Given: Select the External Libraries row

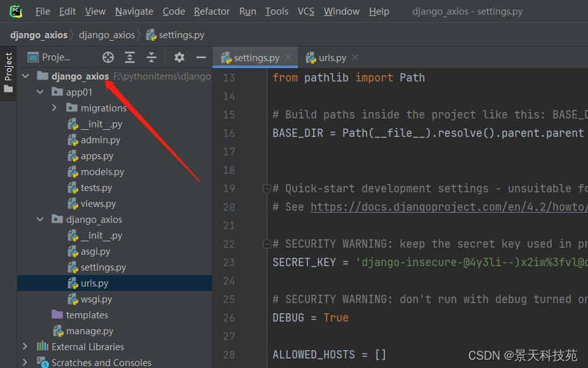Looking at the screenshot, I should coord(115,346).
